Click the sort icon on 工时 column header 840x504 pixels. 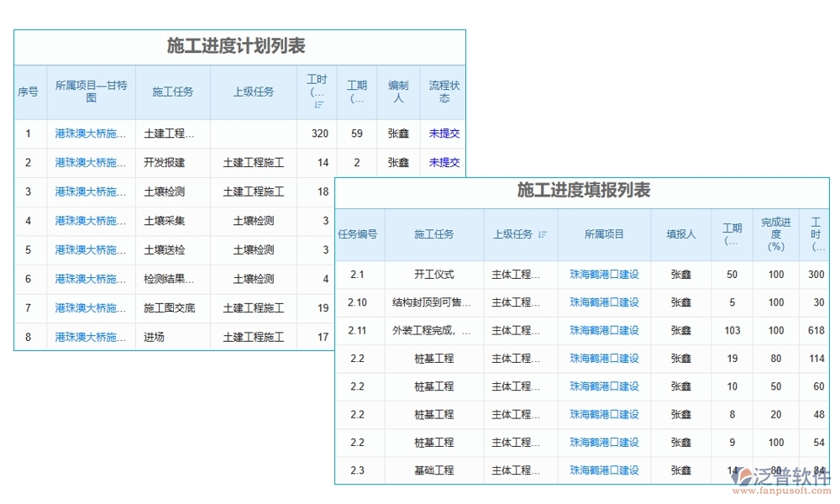319,104
